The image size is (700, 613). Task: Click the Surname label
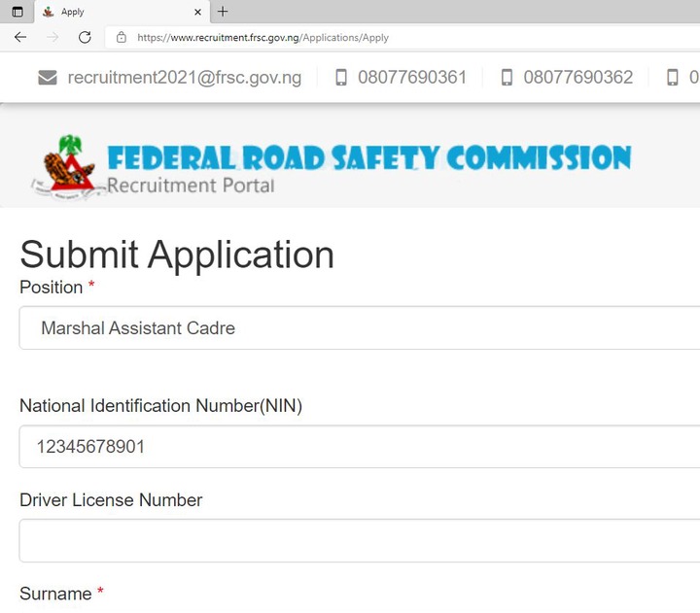(55, 594)
